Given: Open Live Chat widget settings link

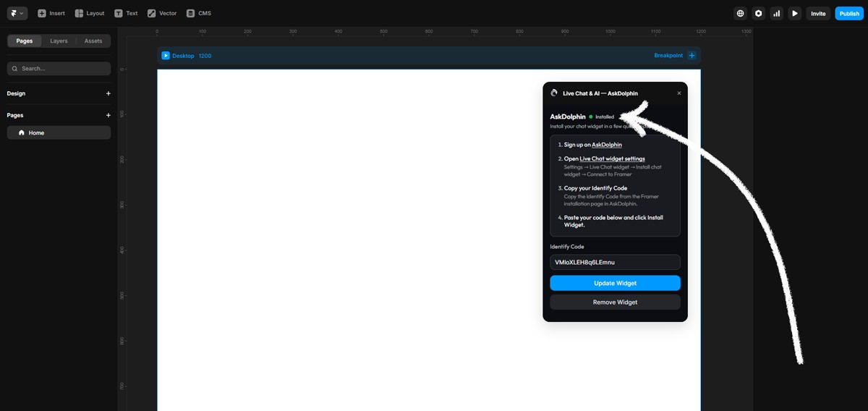Looking at the screenshot, I should [x=612, y=158].
